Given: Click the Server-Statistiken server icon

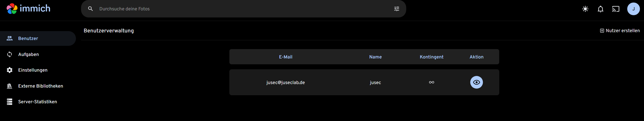Looking at the screenshot, I should [10, 102].
